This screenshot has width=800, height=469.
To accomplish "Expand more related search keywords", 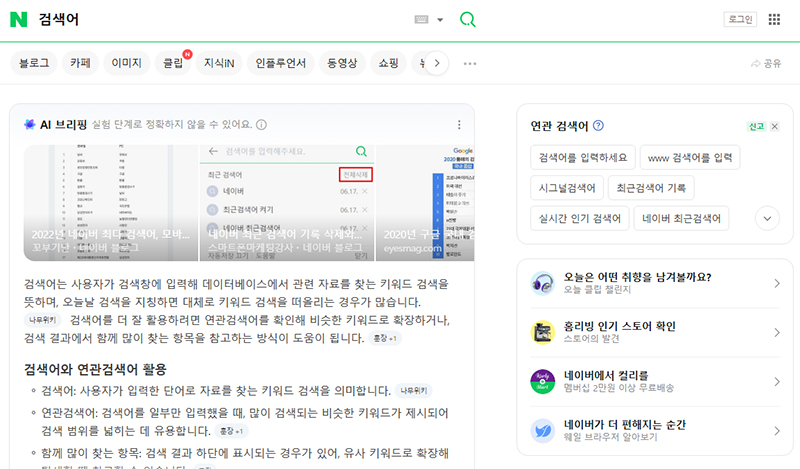I will (x=767, y=218).
